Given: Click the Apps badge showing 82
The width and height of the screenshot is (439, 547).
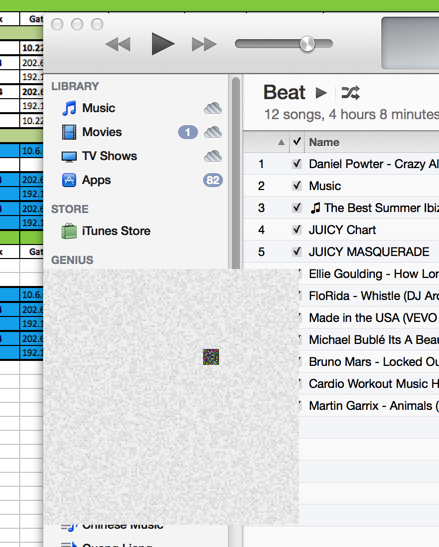Looking at the screenshot, I should tap(213, 180).
